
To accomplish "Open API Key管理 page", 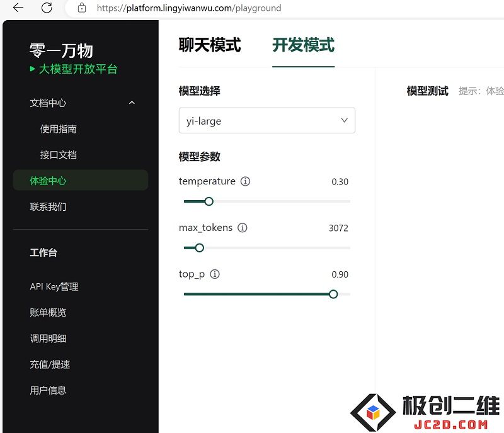I will [x=54, y=286].
